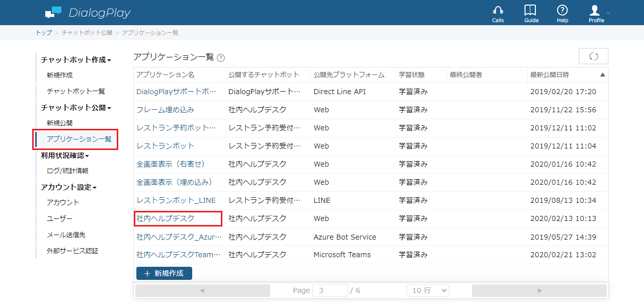
Task: Click the トップ breadcrumb link
Action: tap(43, 33)
